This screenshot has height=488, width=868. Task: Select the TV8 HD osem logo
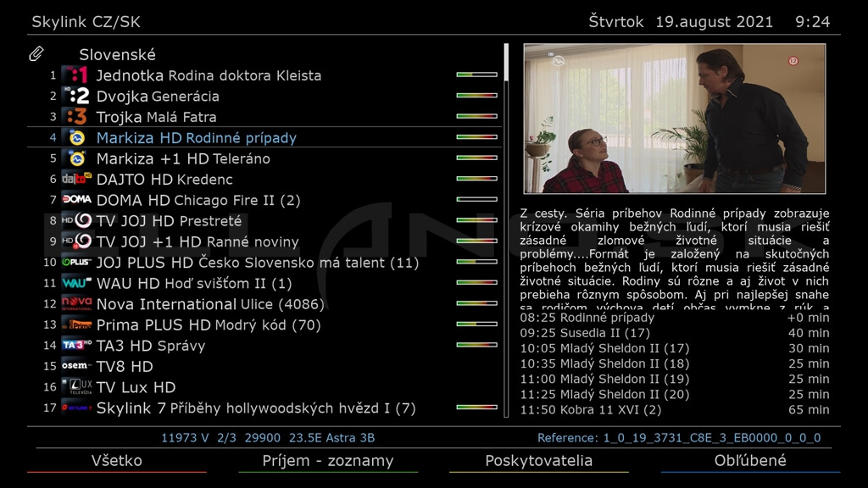point(76,366)
